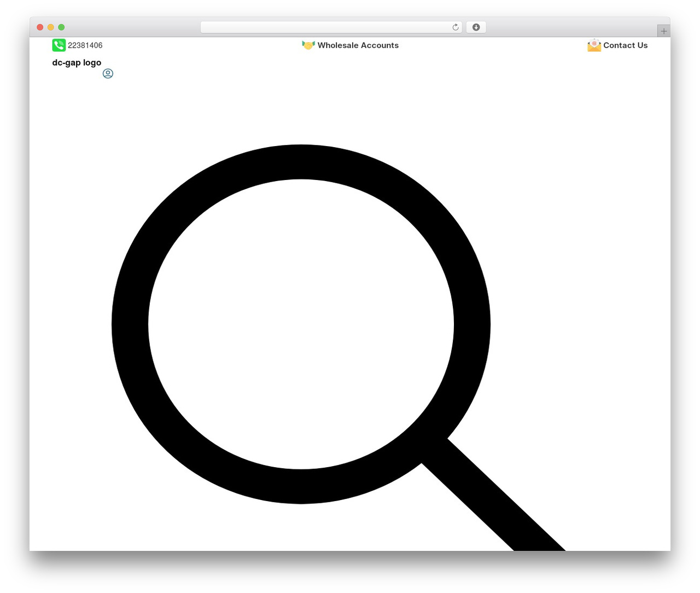
Task: Click the 22381406 phone number
Action: coord(85,45)
